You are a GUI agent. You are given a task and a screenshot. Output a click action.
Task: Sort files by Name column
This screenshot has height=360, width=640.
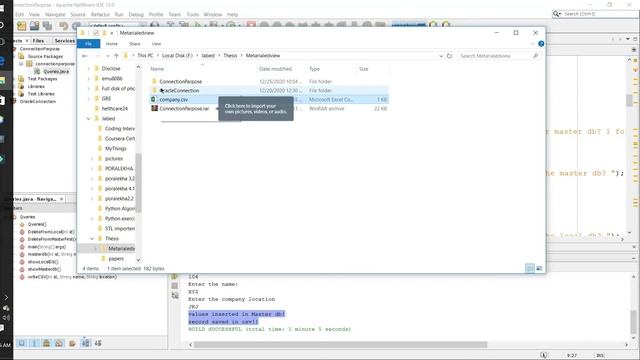(x=157, y=69)
